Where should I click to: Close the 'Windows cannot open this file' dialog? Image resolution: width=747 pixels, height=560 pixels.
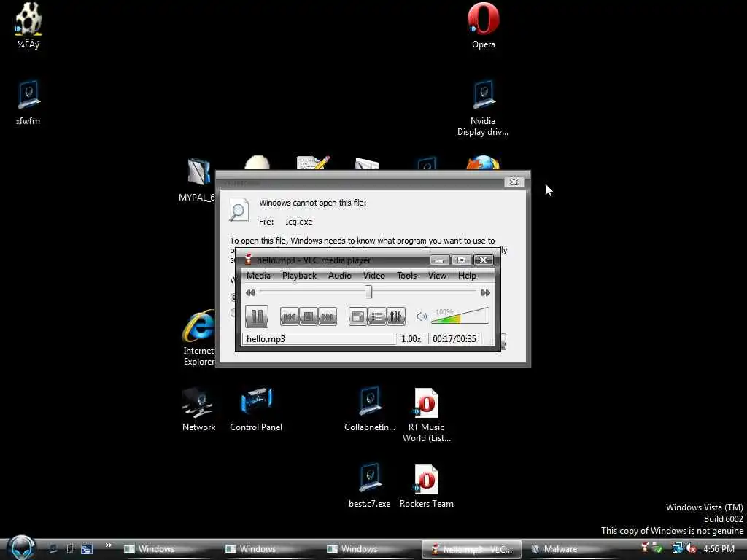coord(514,182)
